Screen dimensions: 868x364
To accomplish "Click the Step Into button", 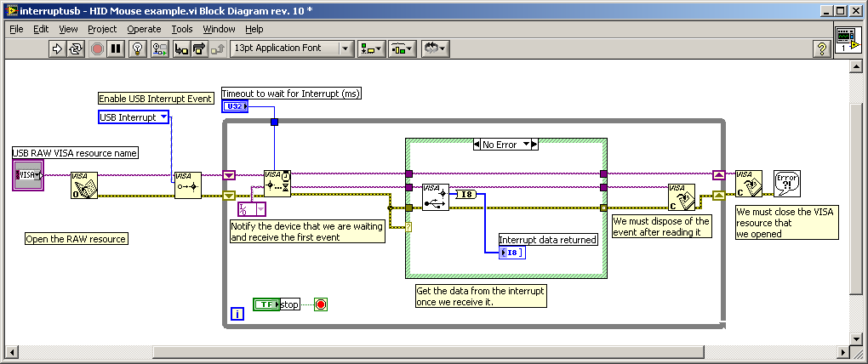I will pos(181,48).
